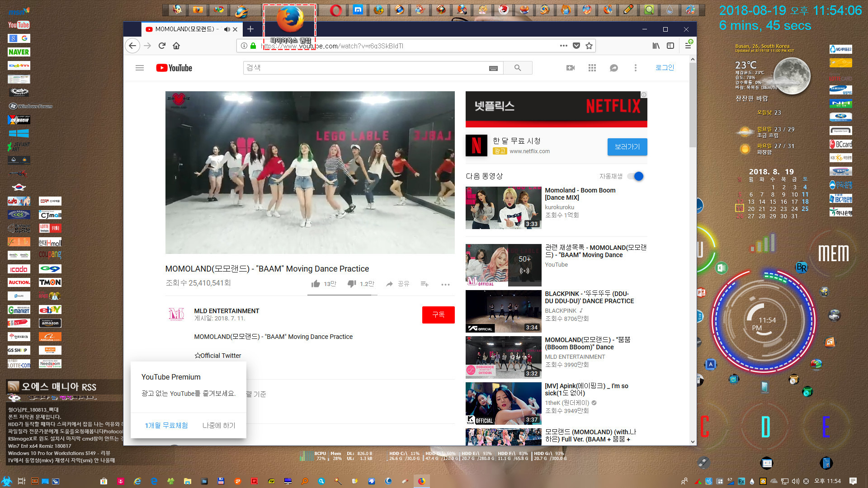The height and width of the screenshot is (488, 868).
Task: Click the Netflix ad info icon
Action: pos(644,95)
